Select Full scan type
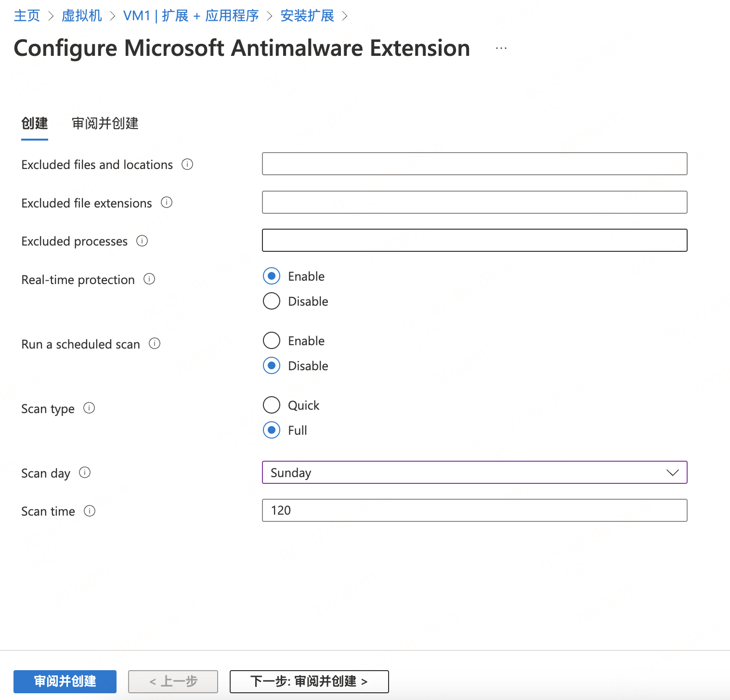Screen dimensions: 730x700 click(x=272, y=430)
